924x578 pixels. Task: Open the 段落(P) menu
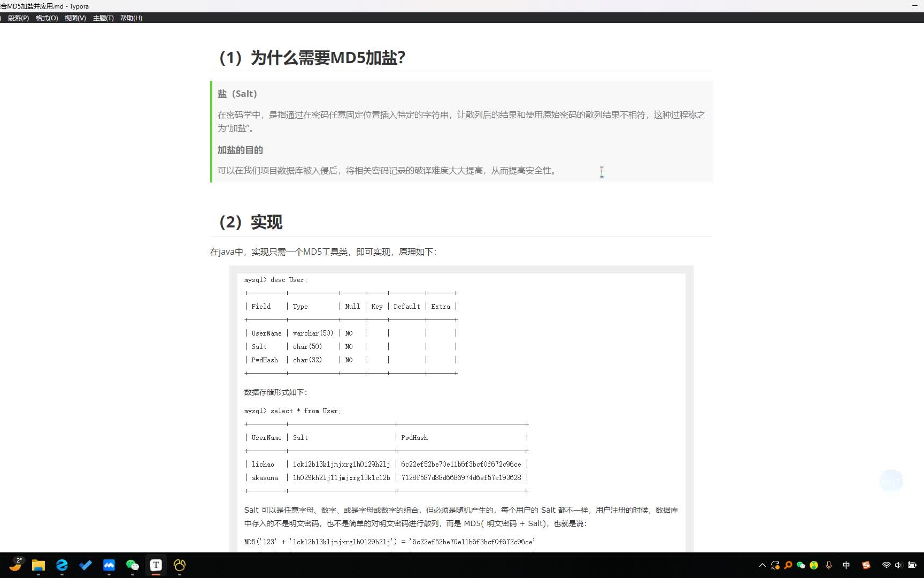(x=18, y=18)
